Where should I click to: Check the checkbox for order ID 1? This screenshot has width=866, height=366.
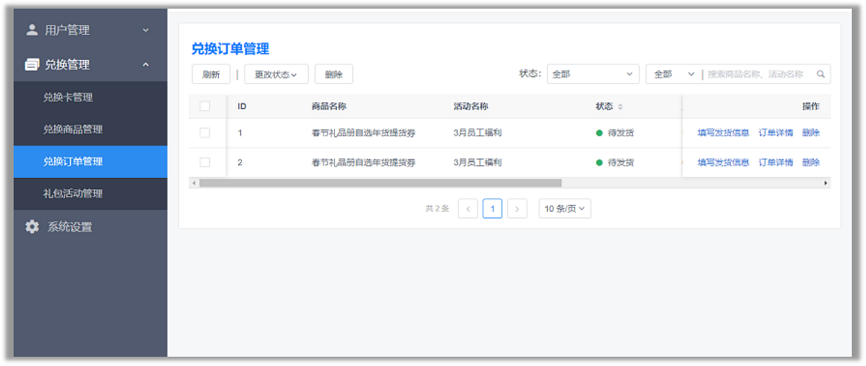[205, 132]
